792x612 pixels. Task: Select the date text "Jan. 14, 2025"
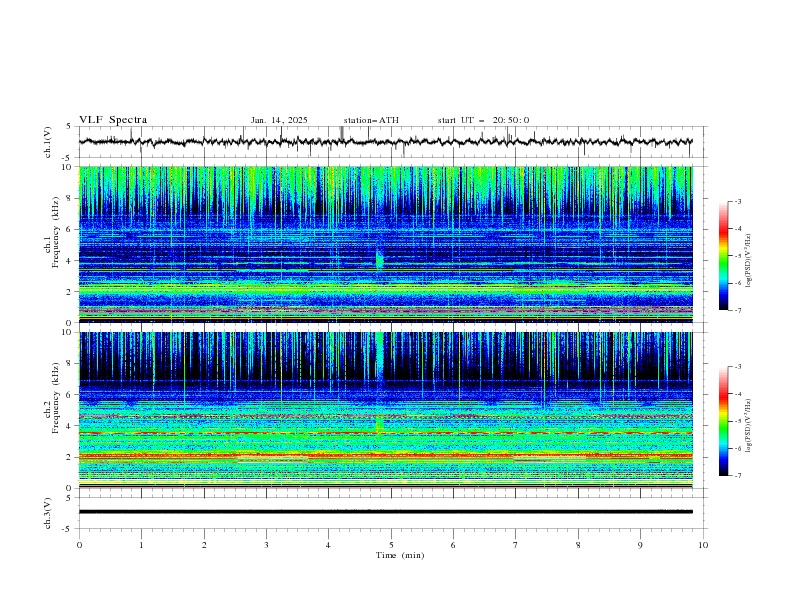pos(279,120)
